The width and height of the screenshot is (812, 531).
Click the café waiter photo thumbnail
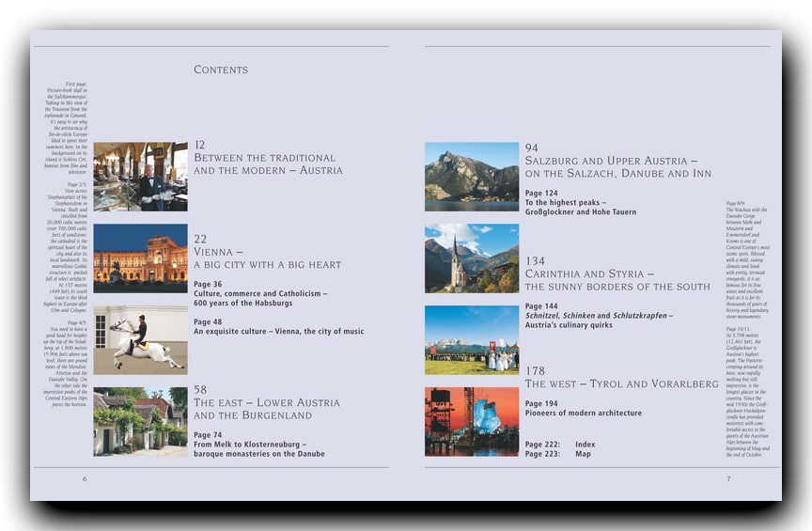(140, 177)
